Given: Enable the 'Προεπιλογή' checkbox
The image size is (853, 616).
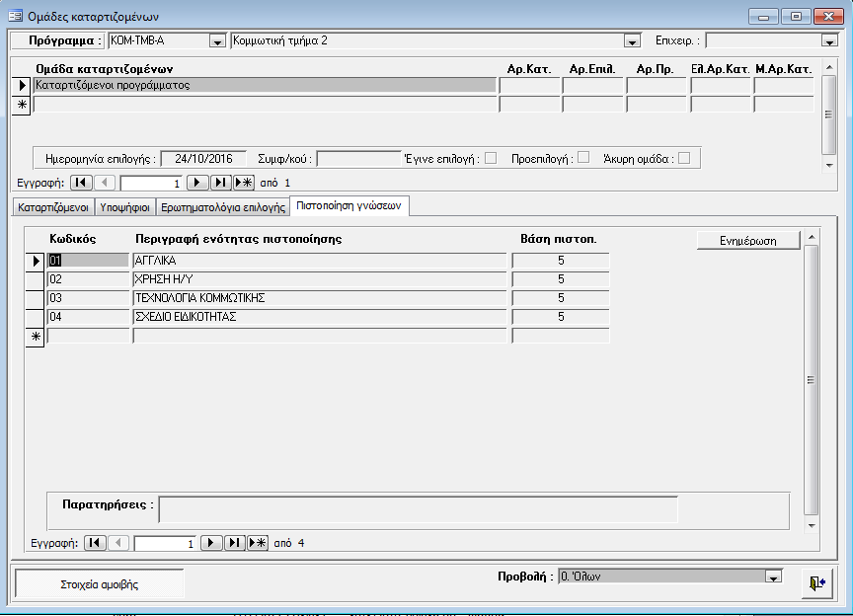Looking at the screenshot, I should point(583,157).
